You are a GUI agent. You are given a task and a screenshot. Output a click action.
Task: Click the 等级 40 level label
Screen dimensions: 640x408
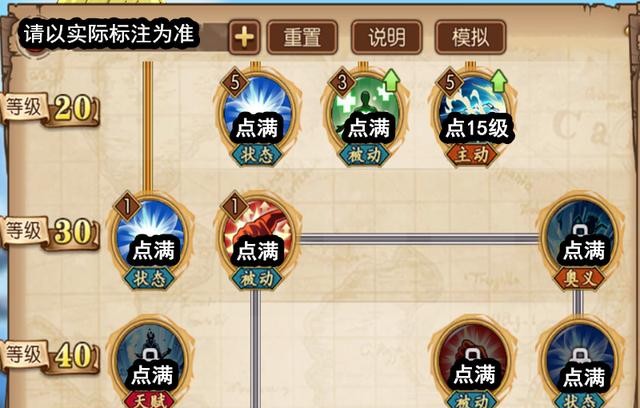(x=50, y=356)
